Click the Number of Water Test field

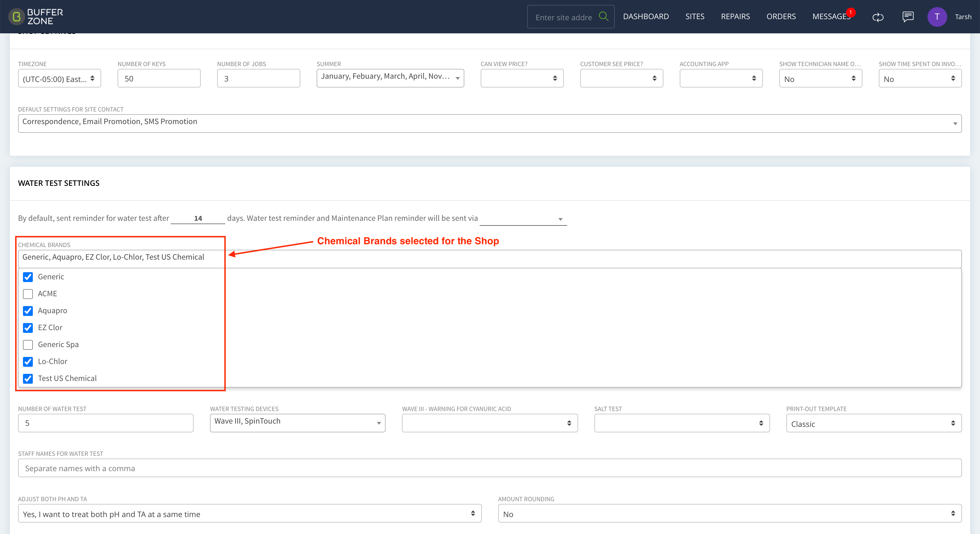[106, 423]
